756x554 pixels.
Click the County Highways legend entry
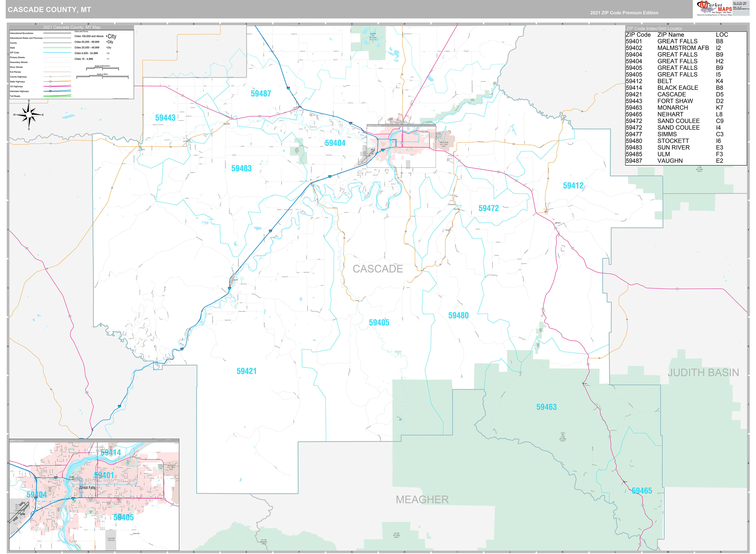click(x=40, y=77)
